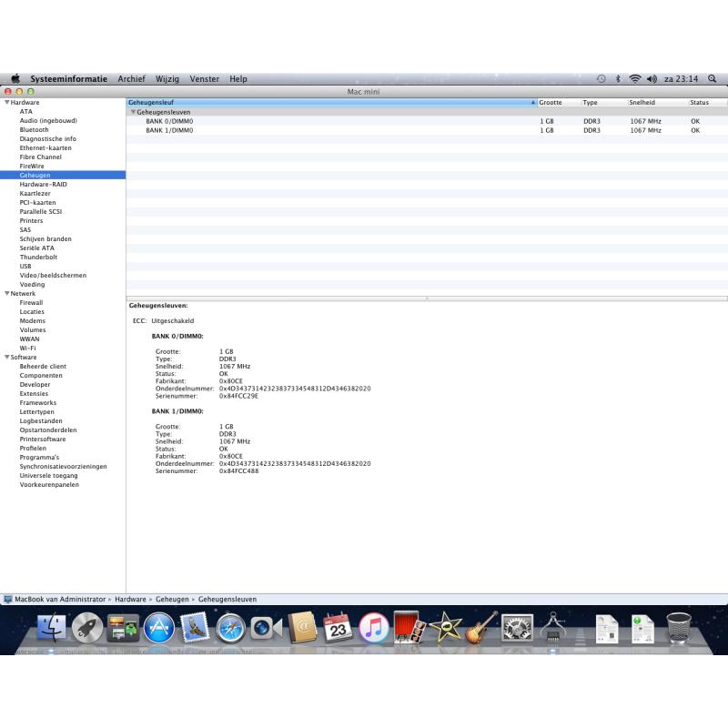The height and width of the screenshot is (728, 728).
Task: Click System Information caliper icon in Dock
Action: pyautogui.click(x=552, y=628)
